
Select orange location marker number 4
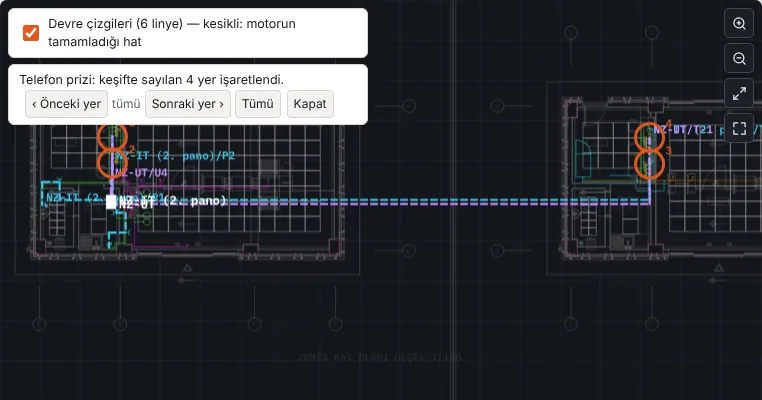coord(650,138)
